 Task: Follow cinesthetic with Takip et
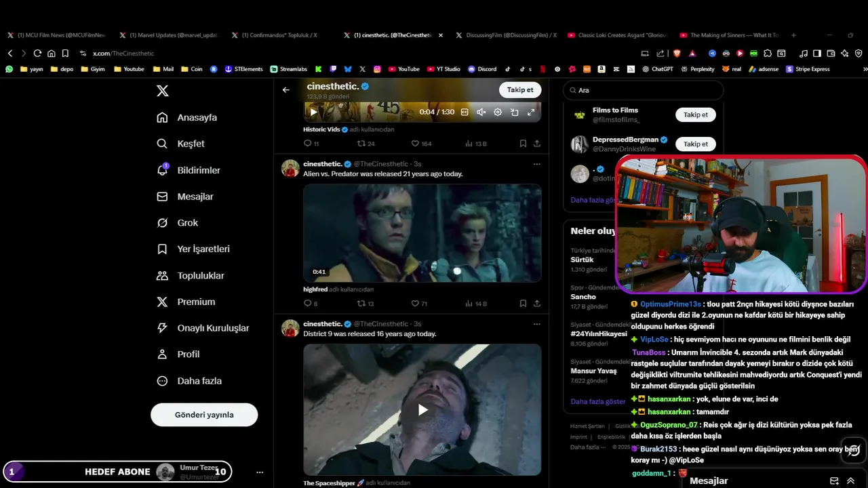click(520, 89)
